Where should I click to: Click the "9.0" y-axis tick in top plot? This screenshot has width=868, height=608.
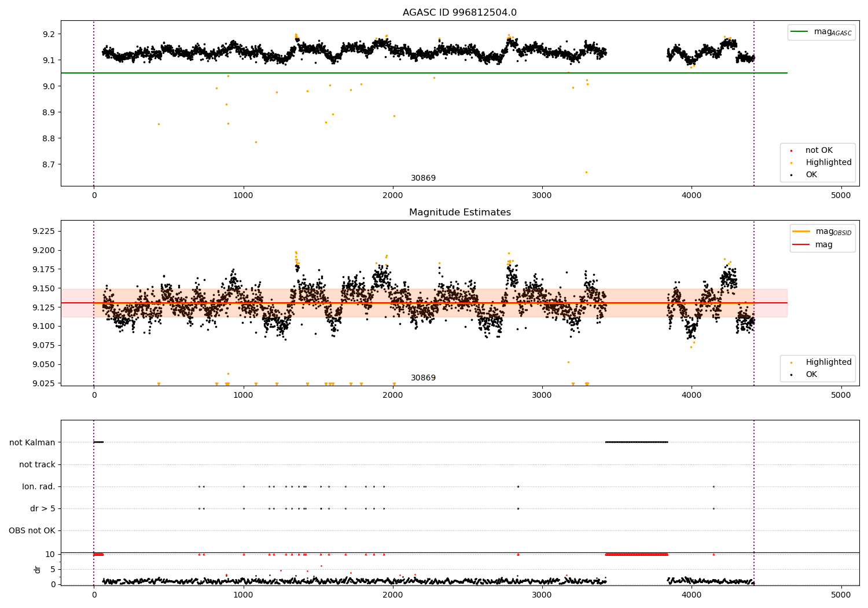[x=49, y=86]
